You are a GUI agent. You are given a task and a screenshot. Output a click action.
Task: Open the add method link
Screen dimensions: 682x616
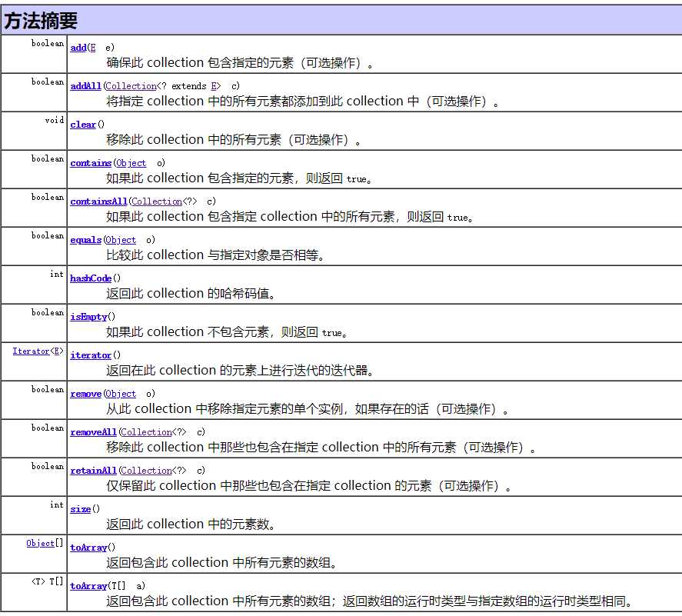pos(78,48)
